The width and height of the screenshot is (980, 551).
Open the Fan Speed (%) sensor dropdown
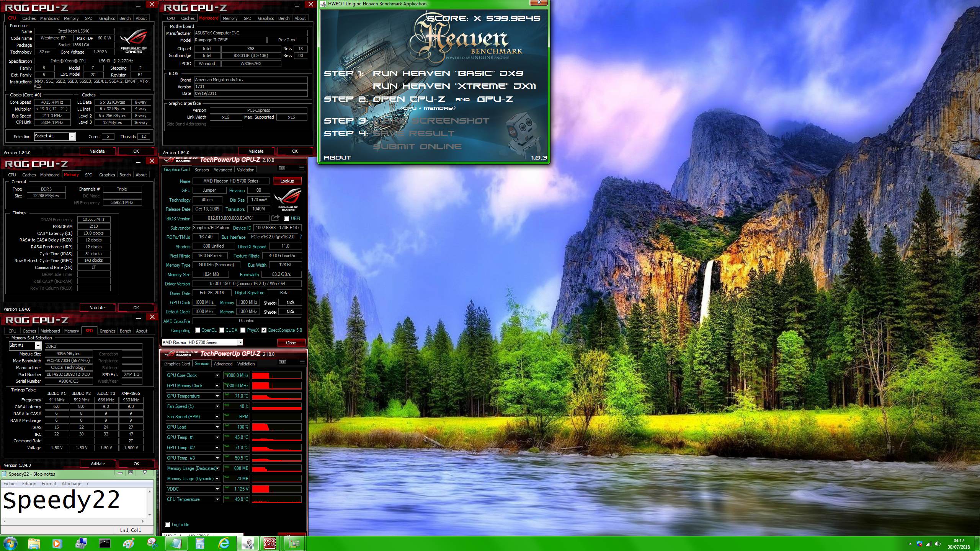(x=193, y=406)
